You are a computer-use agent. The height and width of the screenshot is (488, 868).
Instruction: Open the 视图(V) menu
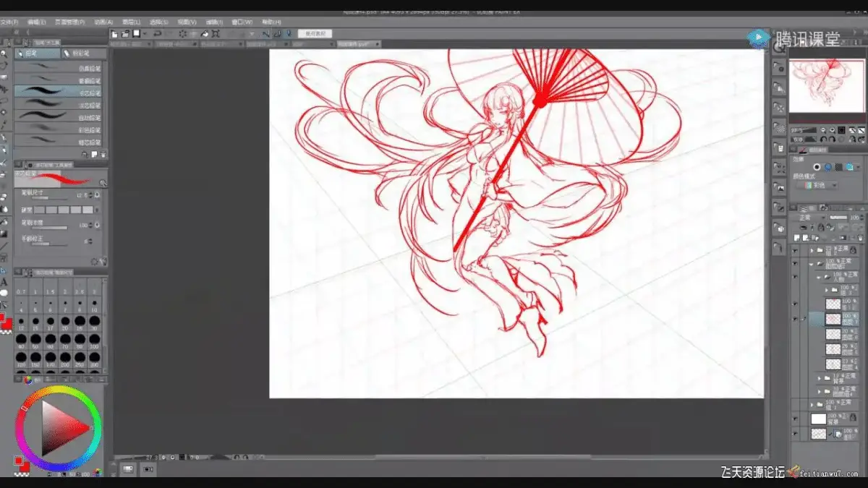pyautogui.click(x=187, y=22)
